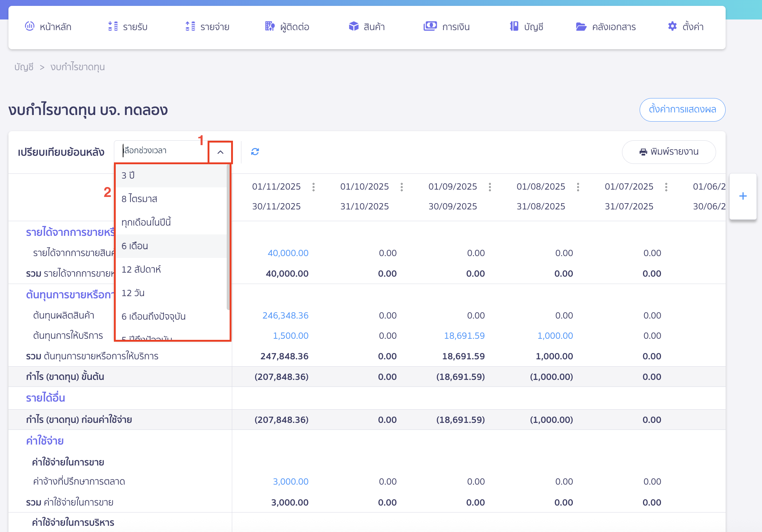This screenshot has height=532, width=762.
Task: Open the บัญชี menu
Action: coord(526,26)
